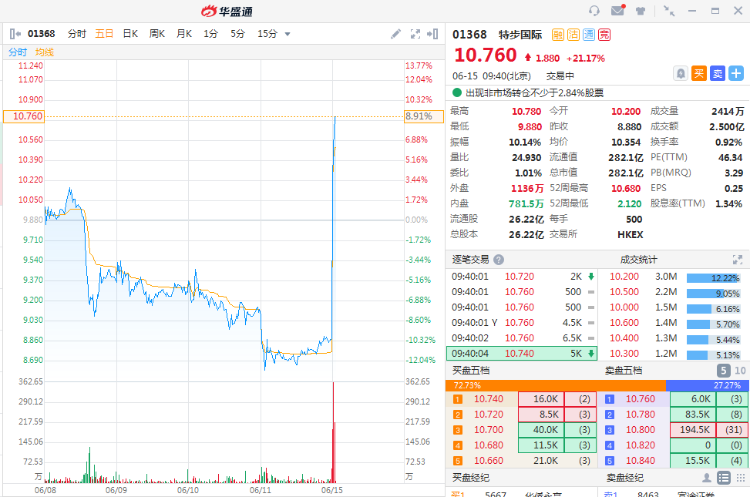Click the 沽 short-sell tag icon
This screenshot has height=497, width=750.
(x=573, y=34)
